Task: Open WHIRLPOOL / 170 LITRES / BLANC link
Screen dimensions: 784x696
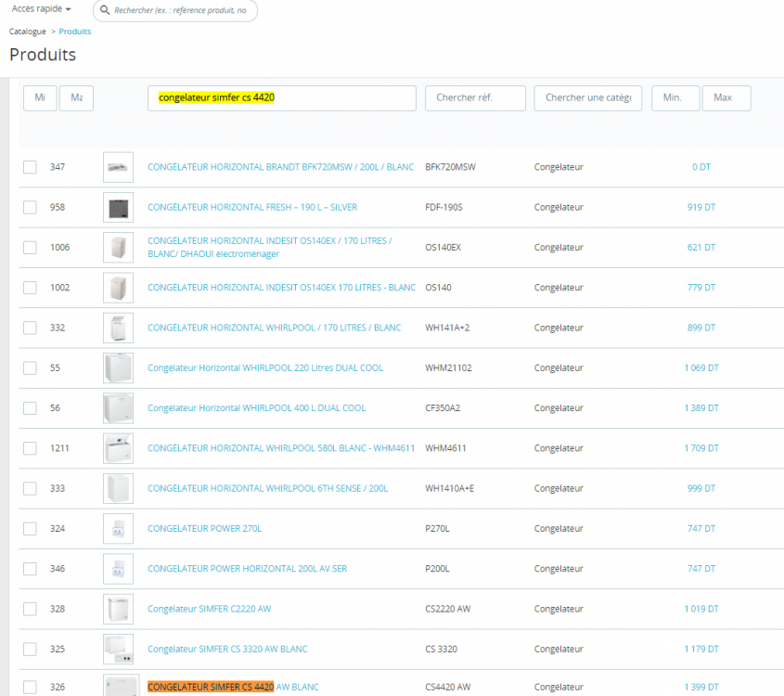Action: click(x=274, y=328)
